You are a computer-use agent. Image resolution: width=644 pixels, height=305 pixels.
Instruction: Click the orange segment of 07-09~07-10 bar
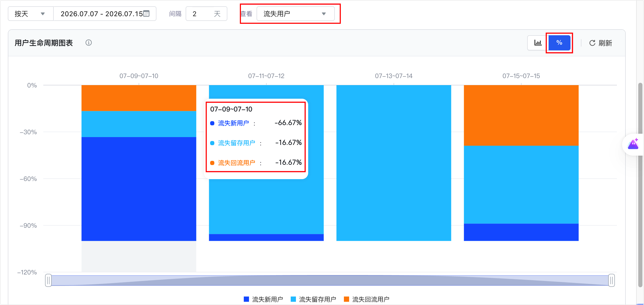point(139,98)
